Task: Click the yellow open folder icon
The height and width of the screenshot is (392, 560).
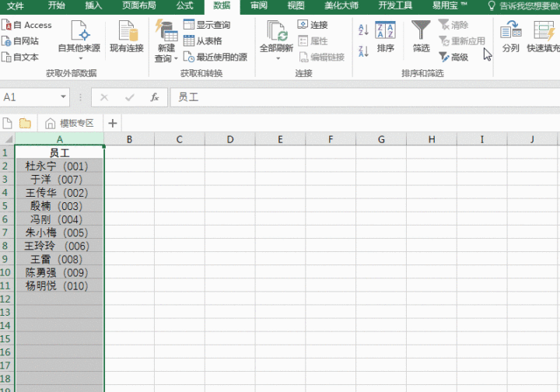Action: pos(25,124)
